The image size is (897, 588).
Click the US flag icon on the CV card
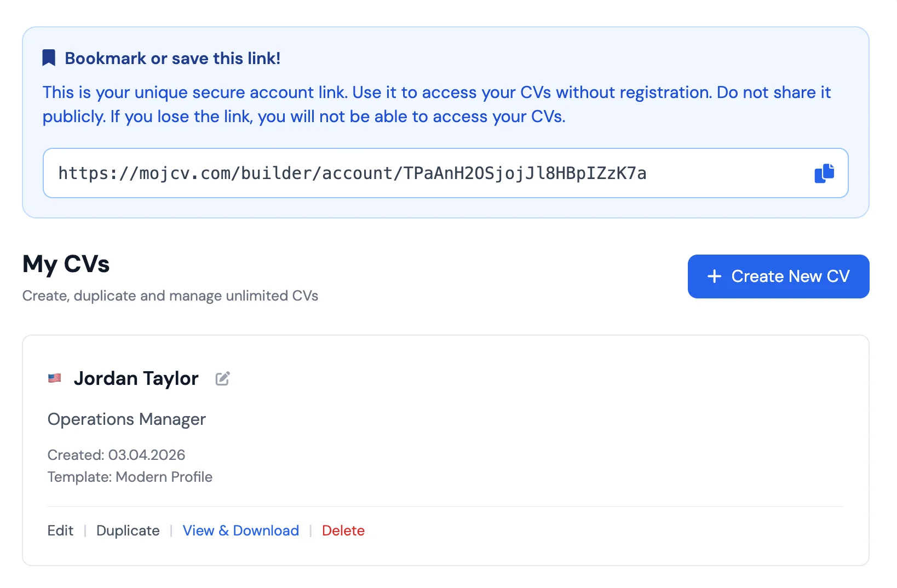click(x=54, y=378)
